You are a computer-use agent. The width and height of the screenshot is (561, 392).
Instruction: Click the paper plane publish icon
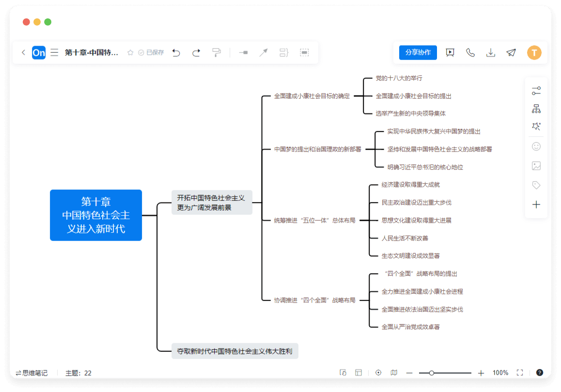(x=511, y=53)
